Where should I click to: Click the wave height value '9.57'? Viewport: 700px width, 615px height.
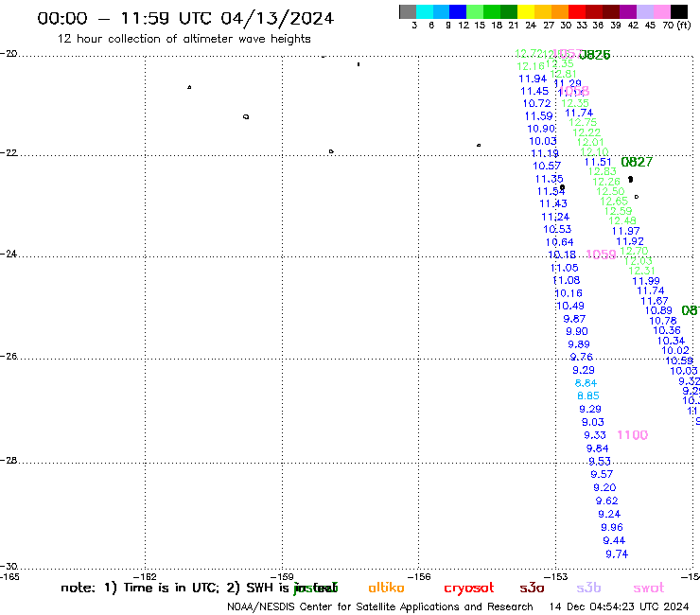point(602,474)
